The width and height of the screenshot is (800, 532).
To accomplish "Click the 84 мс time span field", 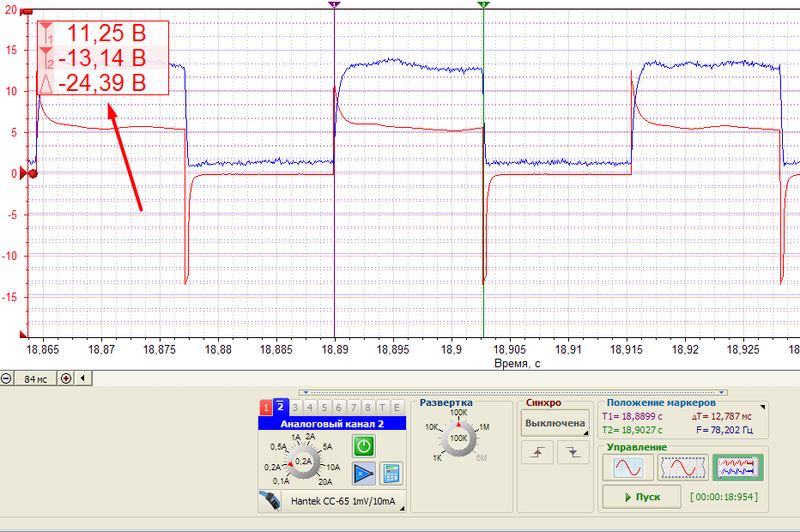I will pyautogui.click(x=35, y=379).
